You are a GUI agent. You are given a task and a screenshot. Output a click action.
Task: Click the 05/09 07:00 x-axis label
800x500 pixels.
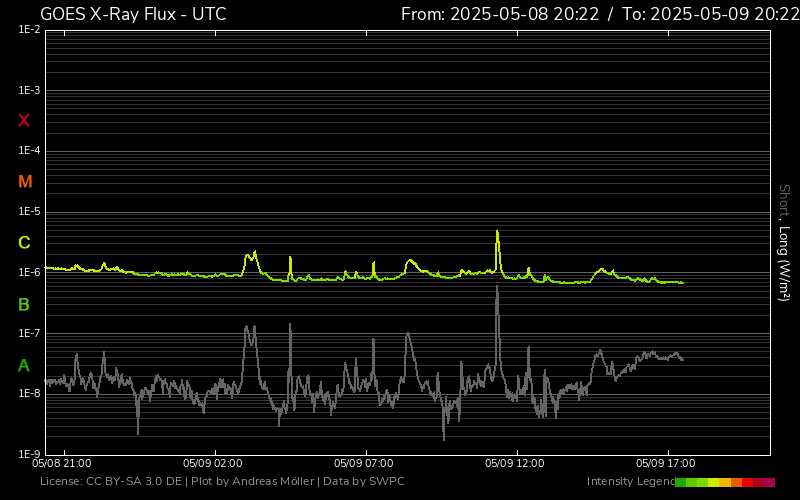(x=364, y=464)
